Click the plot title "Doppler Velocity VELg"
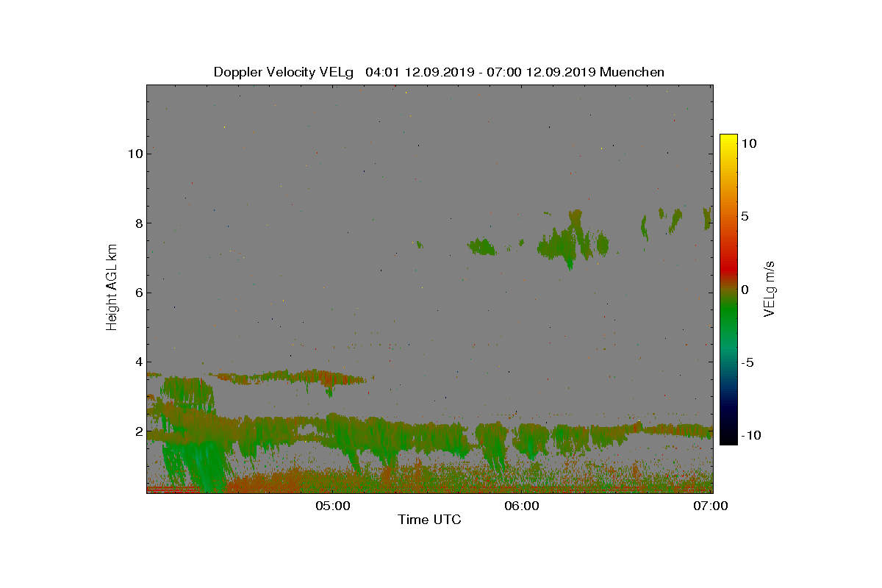Image resolution: width=882 pixels, height=588 pixels. point(284,72)
